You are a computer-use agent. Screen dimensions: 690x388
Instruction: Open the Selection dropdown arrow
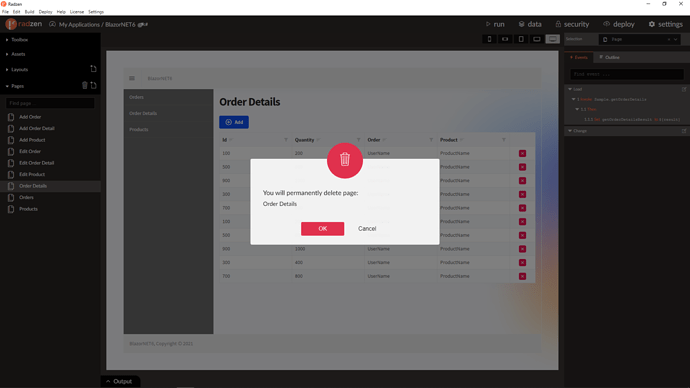click(675, 39)
